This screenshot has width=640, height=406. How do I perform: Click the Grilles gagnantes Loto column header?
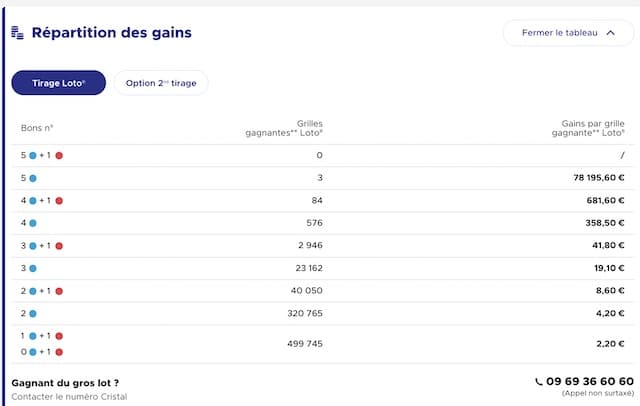tap(284, 128)
